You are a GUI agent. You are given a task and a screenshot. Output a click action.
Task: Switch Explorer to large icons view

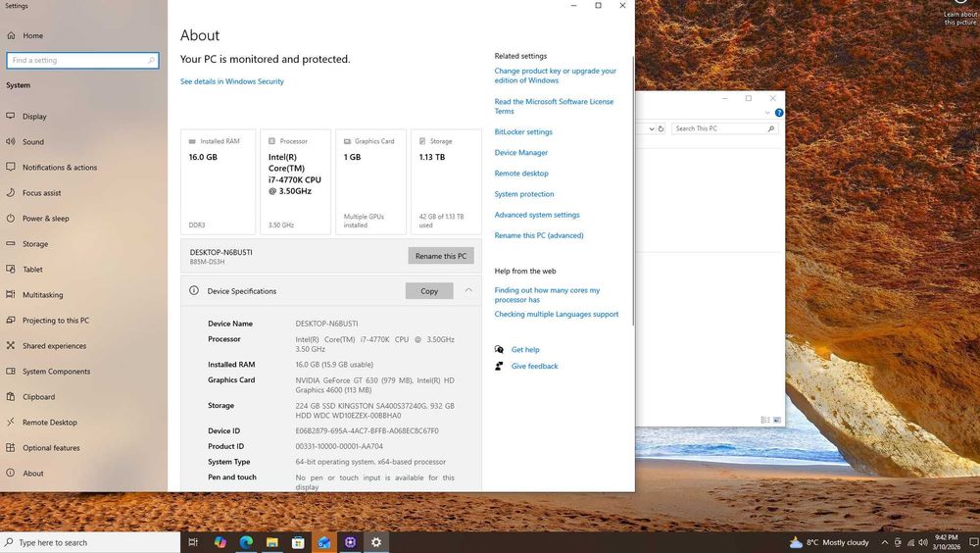777,420
